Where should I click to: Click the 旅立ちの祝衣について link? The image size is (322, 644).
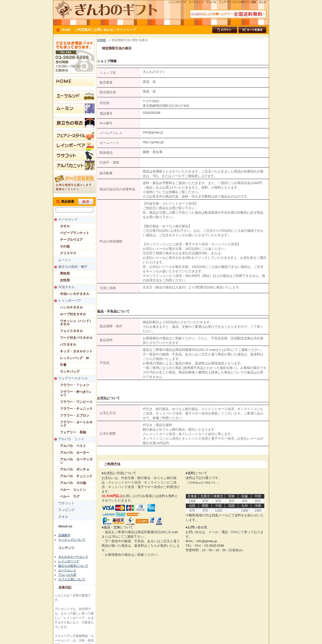point(73,566)
